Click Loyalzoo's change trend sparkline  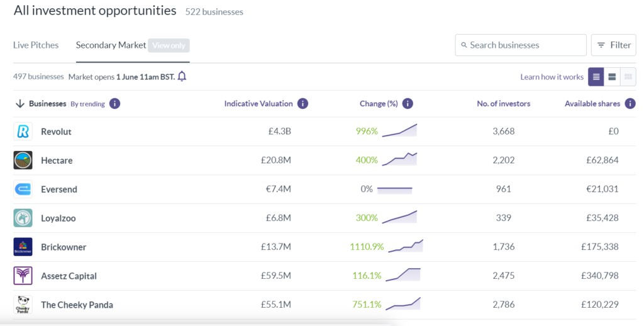[399, 217]
